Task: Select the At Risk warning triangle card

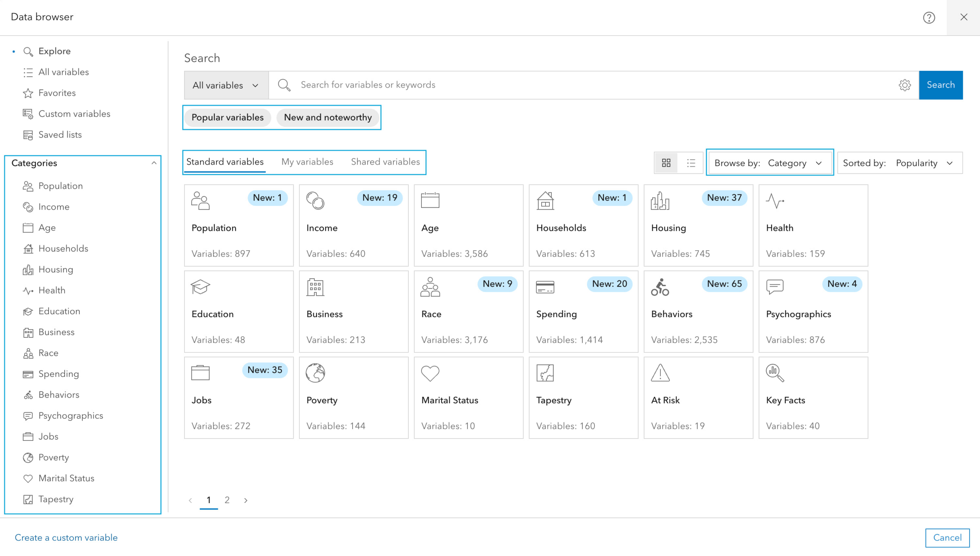Action: point(698,398)
